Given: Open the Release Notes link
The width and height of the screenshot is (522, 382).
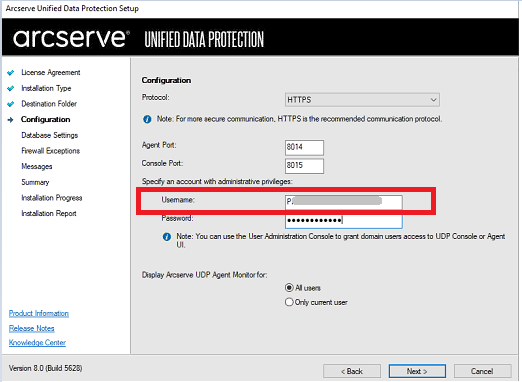Looking at the screenshot, I should pyautogui.click(x=32, y=328).
